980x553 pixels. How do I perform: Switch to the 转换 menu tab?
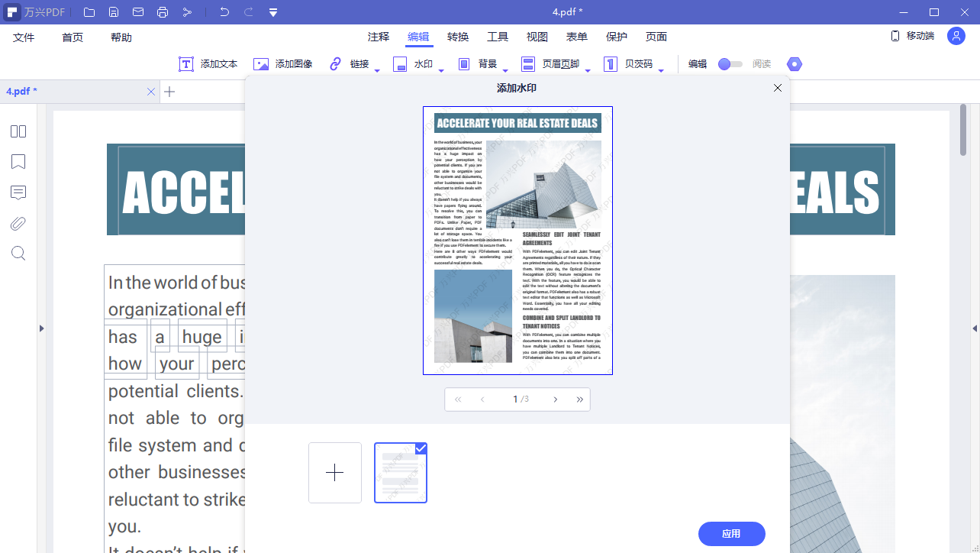point(458,37)
